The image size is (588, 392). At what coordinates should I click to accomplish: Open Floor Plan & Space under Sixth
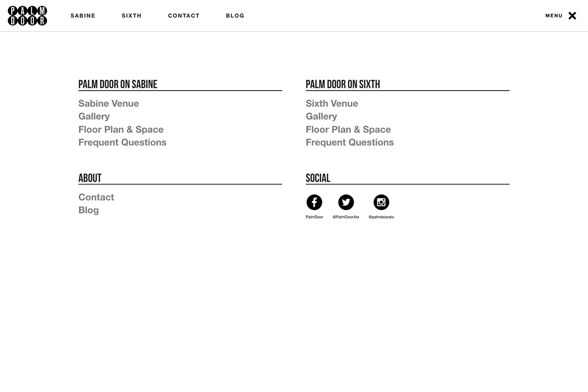[x=348, y=129]
